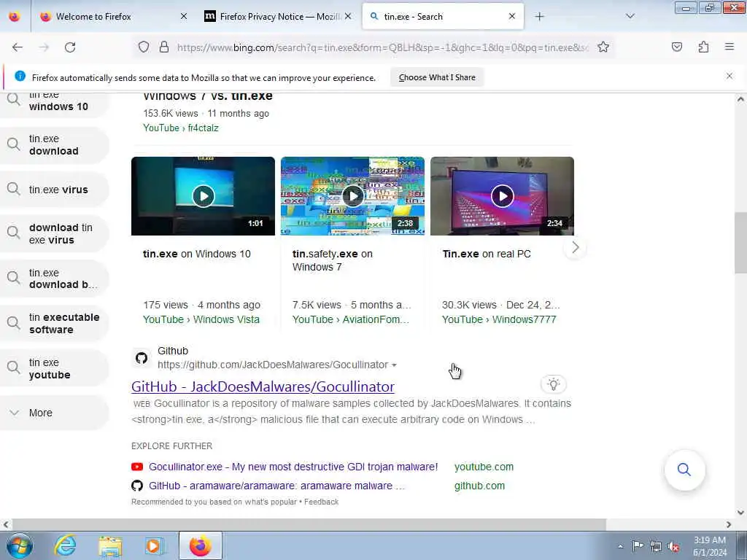Click the Firefox taskbar button
Viewport: 747px width, 560px height.
pos(200,545)
